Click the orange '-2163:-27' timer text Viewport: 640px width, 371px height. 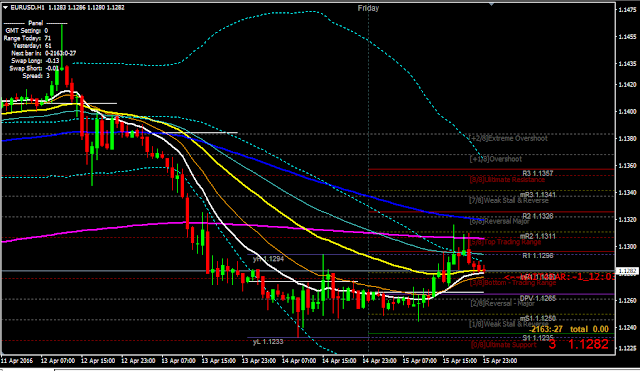coord(546,329)
